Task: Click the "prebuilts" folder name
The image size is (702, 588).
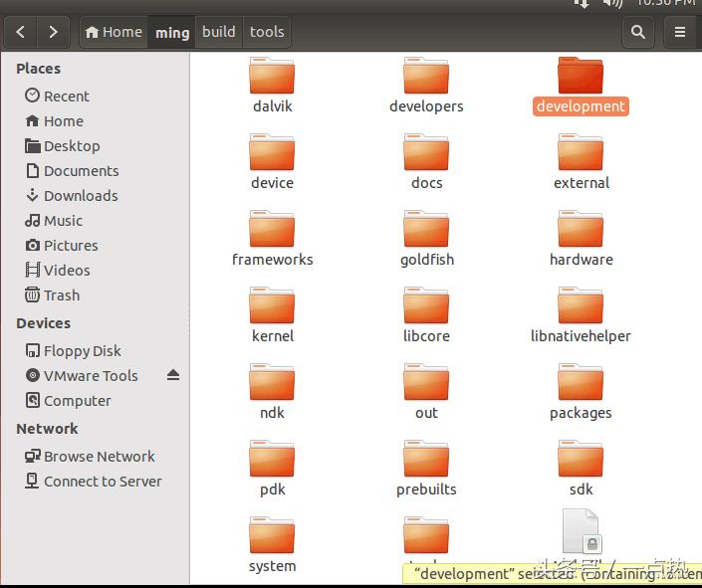Action: [x=426, y=490]
